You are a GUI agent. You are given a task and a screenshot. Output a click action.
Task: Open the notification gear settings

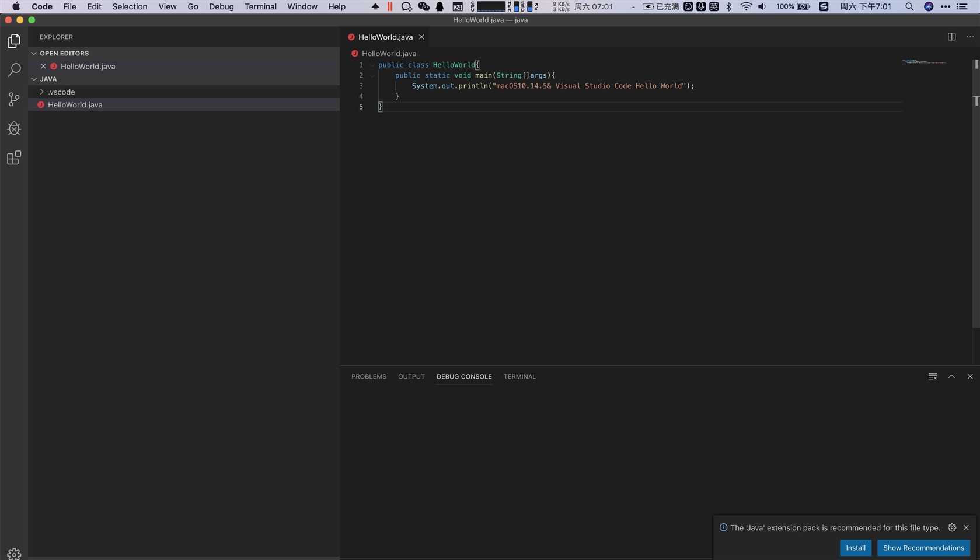(x=952, y=527)
